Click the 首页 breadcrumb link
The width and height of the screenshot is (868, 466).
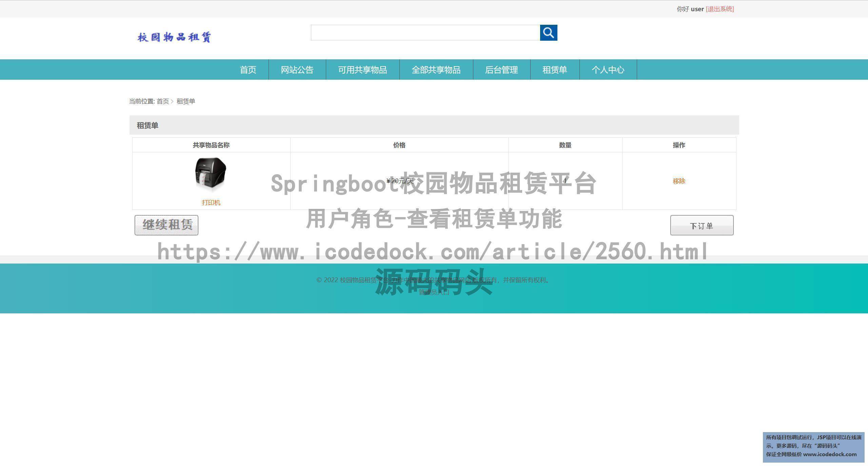click(163, 101)
